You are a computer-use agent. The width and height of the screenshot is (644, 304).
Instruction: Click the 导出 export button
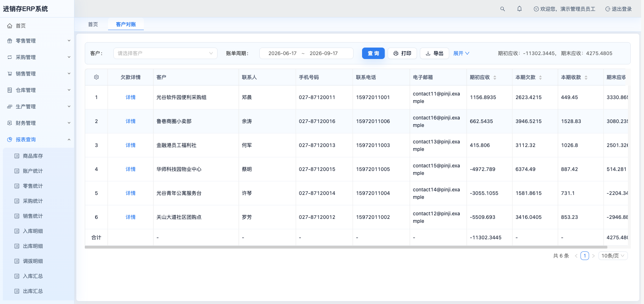click(434, 53)
